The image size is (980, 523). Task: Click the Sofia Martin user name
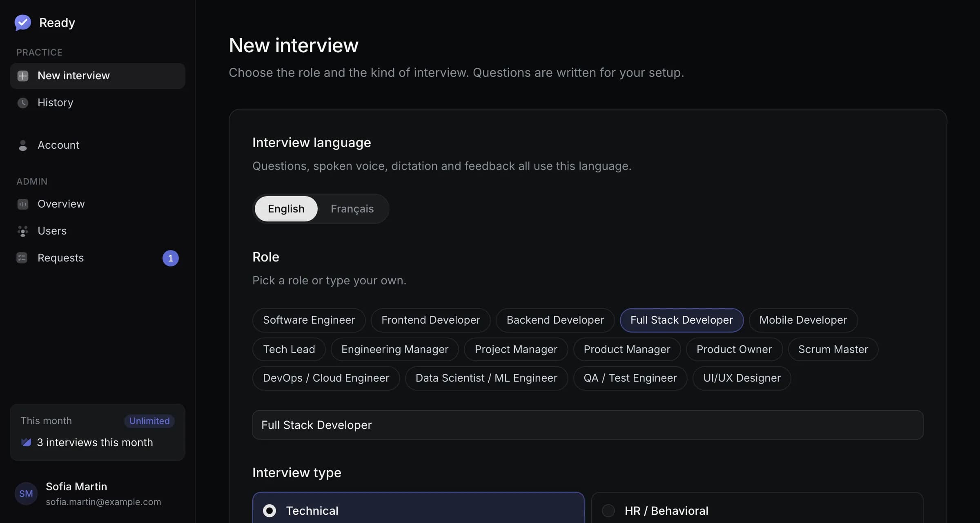point(76,487)
